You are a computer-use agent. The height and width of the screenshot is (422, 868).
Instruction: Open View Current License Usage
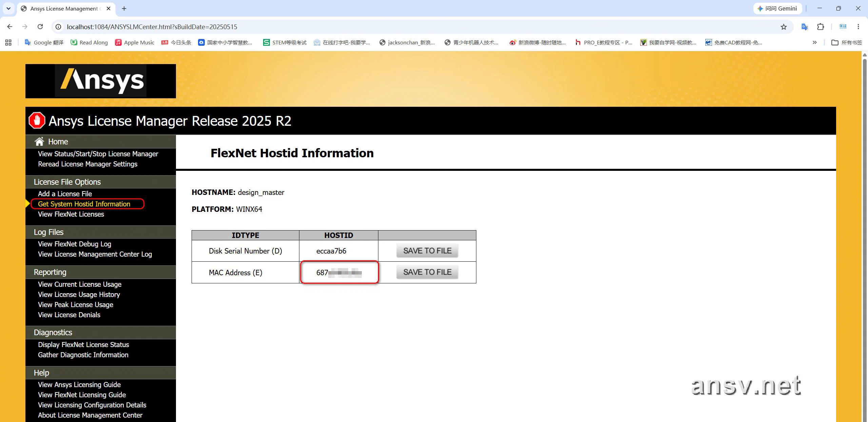(80, 284)
